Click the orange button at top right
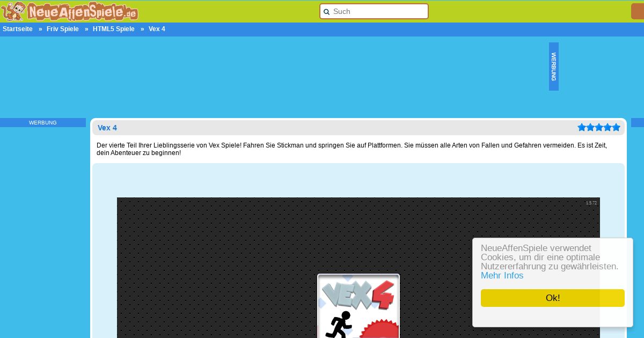 (638, 11)
